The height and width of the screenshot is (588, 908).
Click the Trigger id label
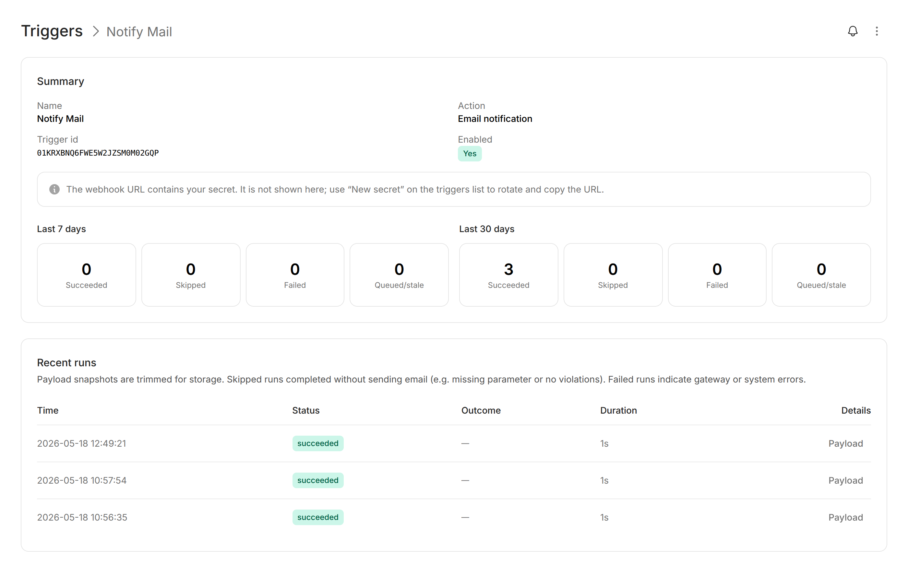[x=57, y=140]
